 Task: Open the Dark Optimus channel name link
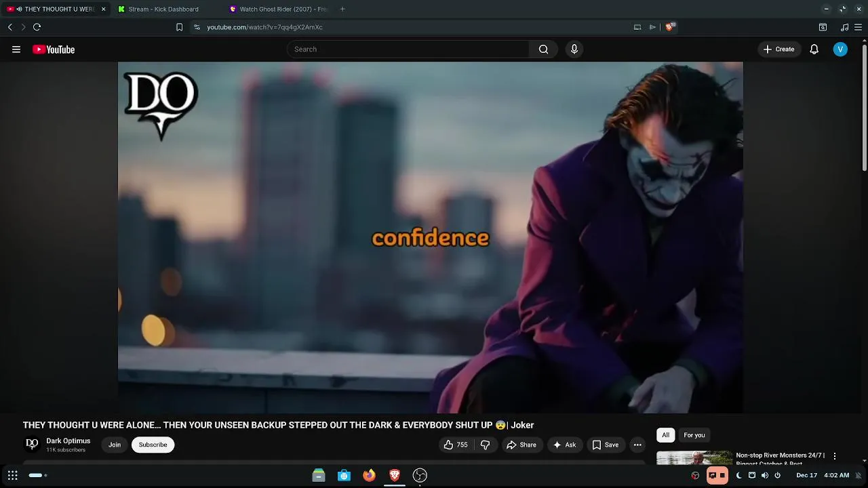68,441
